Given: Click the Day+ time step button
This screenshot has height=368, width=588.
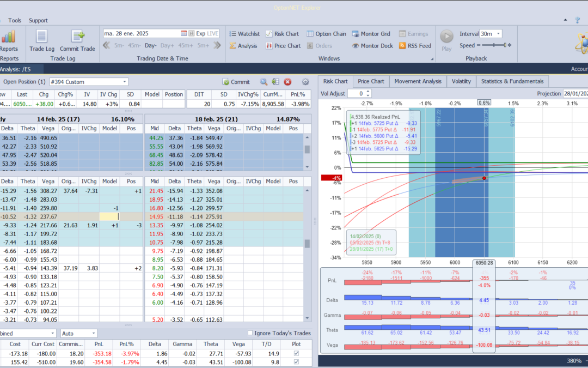Looking at the screenshot, I should point(167,45).
